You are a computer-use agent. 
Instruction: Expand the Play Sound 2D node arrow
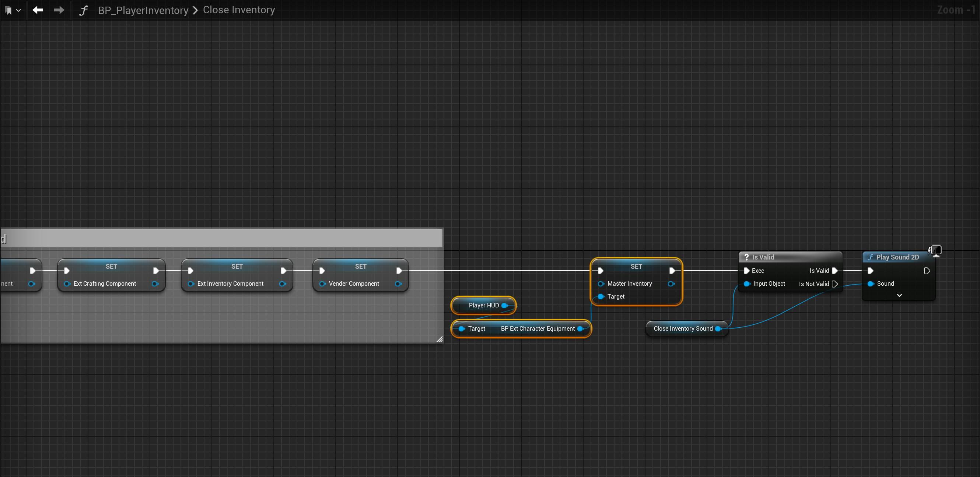(x=899, y=295)
